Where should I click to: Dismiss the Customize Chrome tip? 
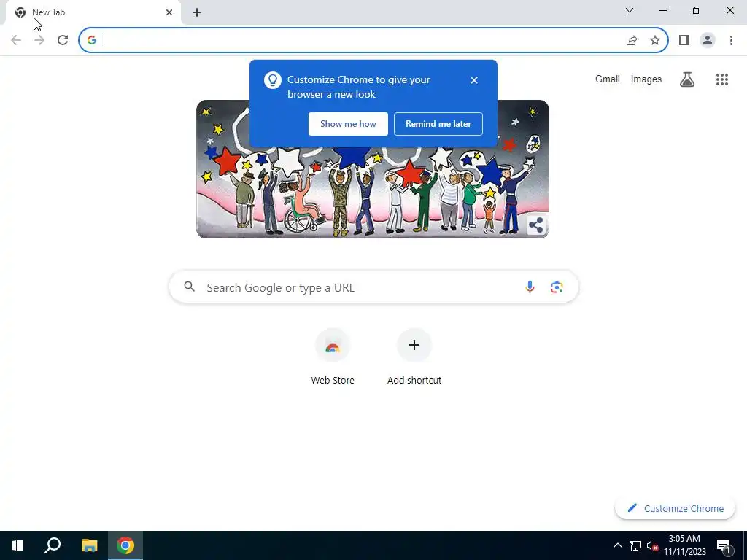pyautogui.click(x=474, y=80)
